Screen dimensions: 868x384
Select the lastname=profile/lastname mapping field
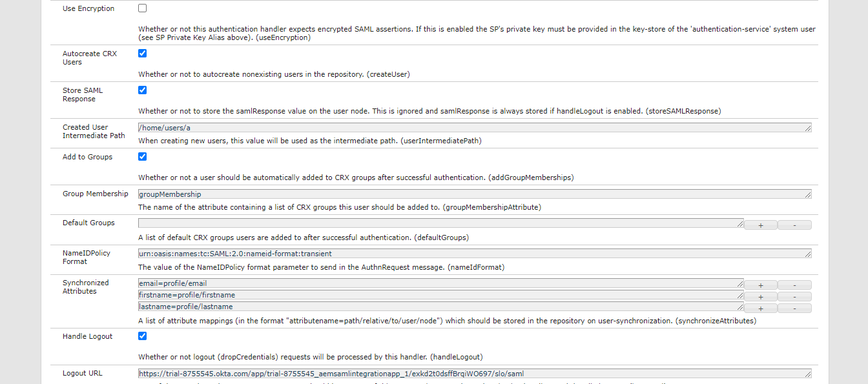click(387, 307)
